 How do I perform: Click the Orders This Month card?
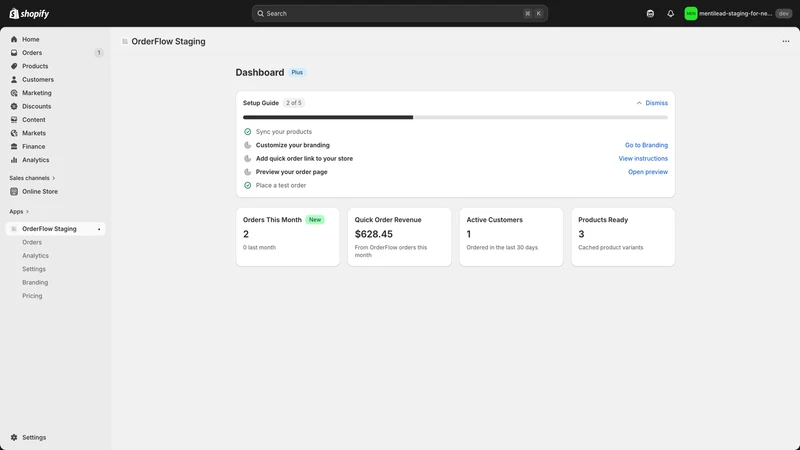tap(288, 237)
